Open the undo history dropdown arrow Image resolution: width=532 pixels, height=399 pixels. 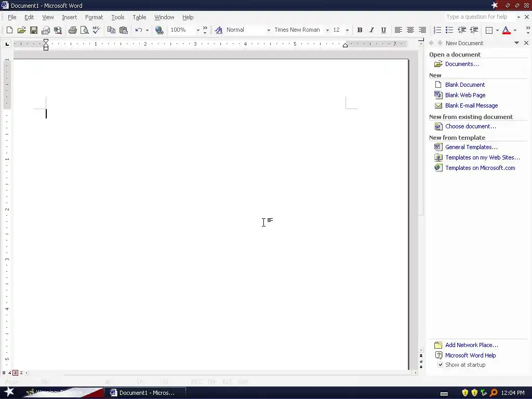[147, 30]
